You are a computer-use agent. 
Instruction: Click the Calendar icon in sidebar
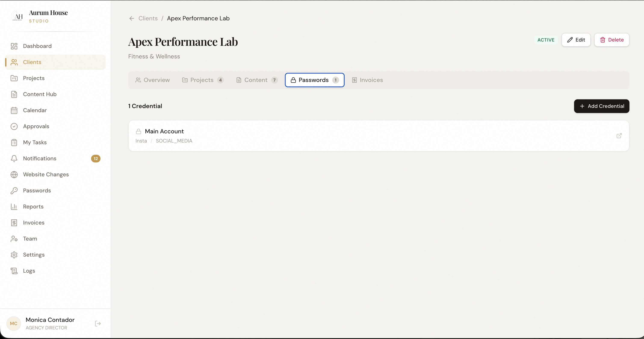[14, 110]
